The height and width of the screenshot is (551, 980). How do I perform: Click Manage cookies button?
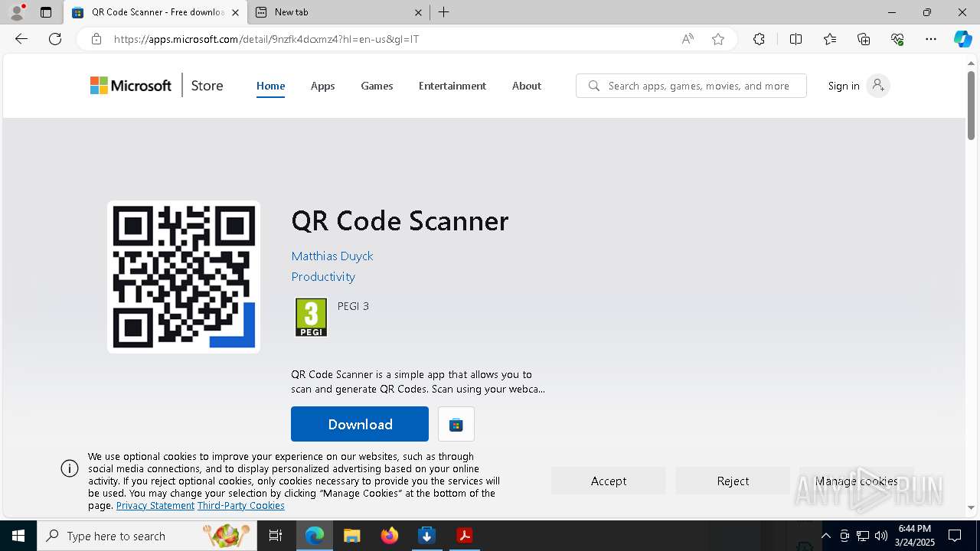click(x=857, y=481)
